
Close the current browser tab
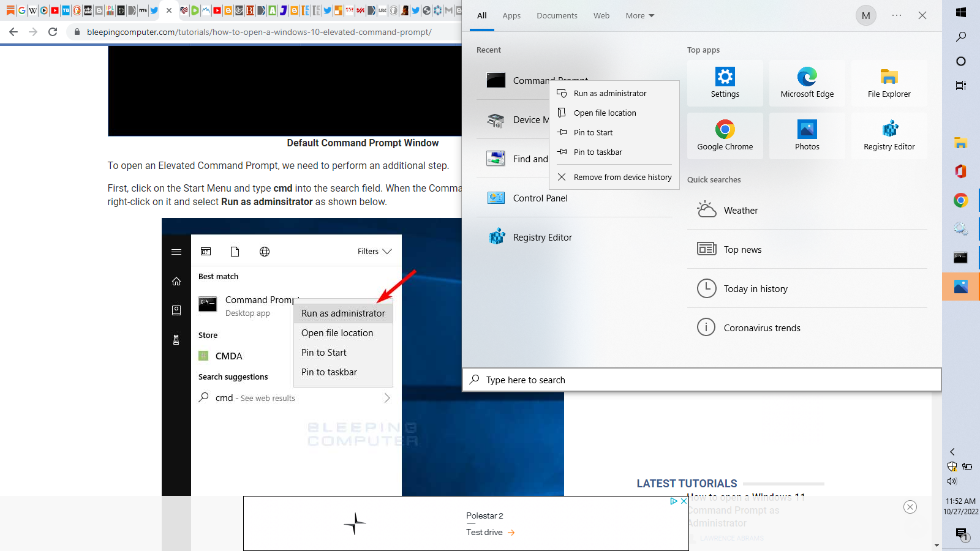click(169, 10)
